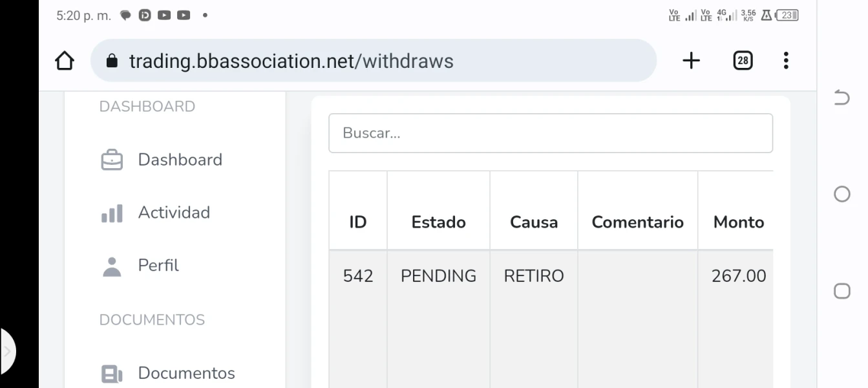Click the Dashboard briefcase icon
868x388 pixels.
point(112,160)
